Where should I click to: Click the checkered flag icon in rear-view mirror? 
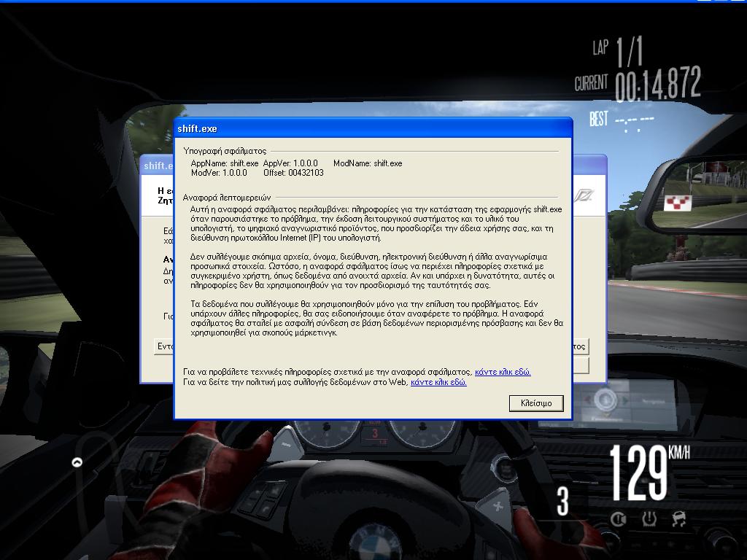pos(678,203)
